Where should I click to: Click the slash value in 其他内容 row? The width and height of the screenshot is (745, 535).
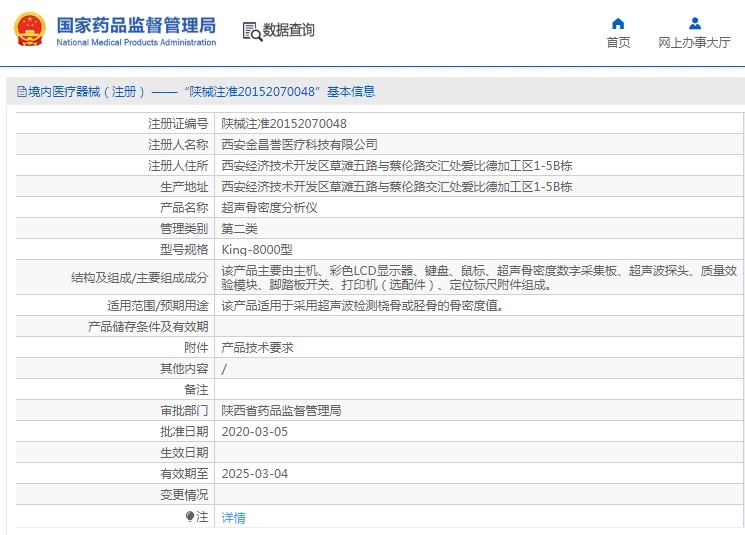click(224, 369)
